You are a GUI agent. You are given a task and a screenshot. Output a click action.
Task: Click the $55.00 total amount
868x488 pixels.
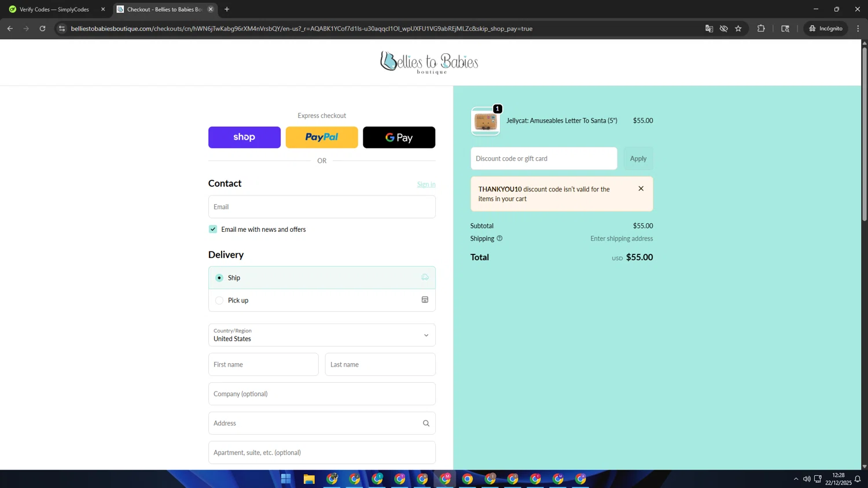[x=639, y=257]
